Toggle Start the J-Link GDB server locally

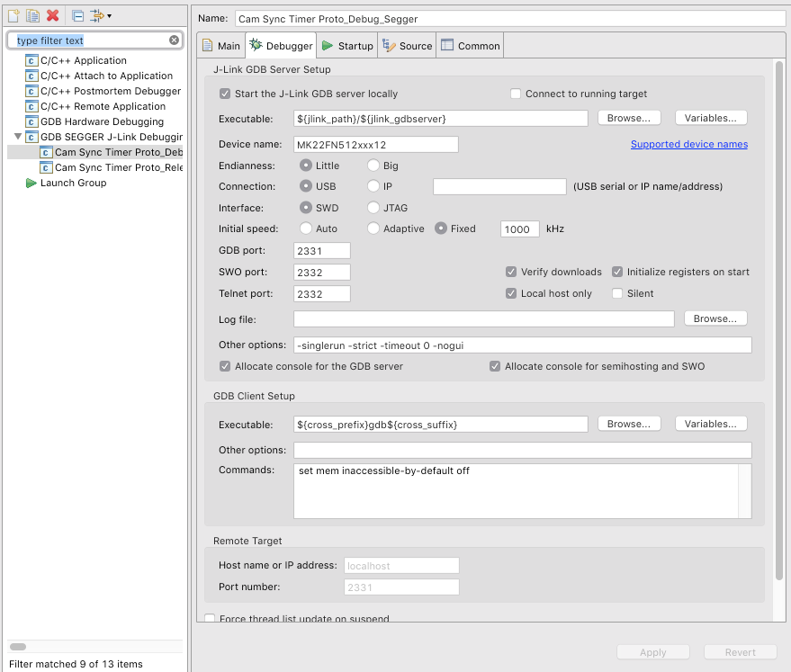coord(225,94)
